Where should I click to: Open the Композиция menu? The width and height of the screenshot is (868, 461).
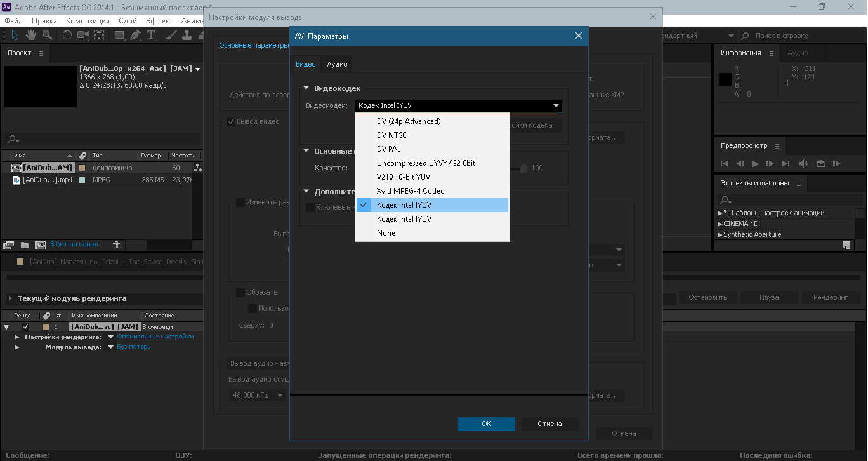(88, 21)
